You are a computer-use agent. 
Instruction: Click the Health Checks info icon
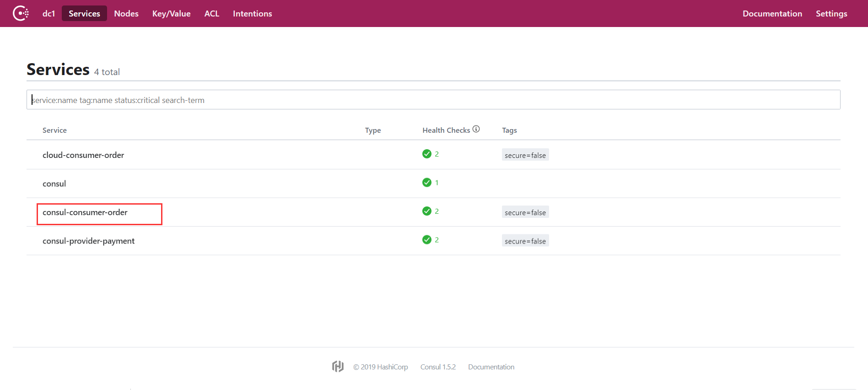[476, 129]
